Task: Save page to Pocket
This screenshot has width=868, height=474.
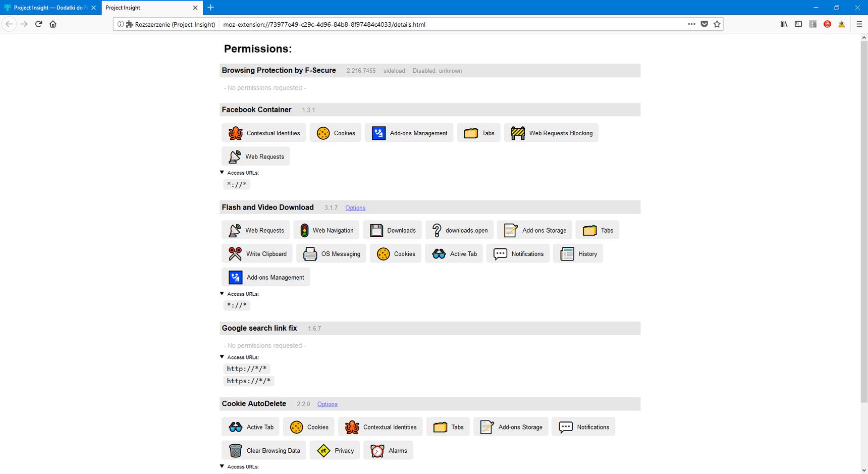Action: (704, 24)
